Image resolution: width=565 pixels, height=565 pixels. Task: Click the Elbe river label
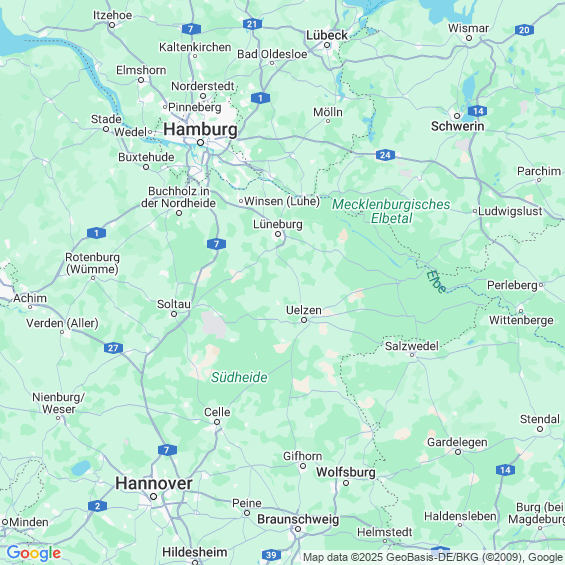click(436, 281)
